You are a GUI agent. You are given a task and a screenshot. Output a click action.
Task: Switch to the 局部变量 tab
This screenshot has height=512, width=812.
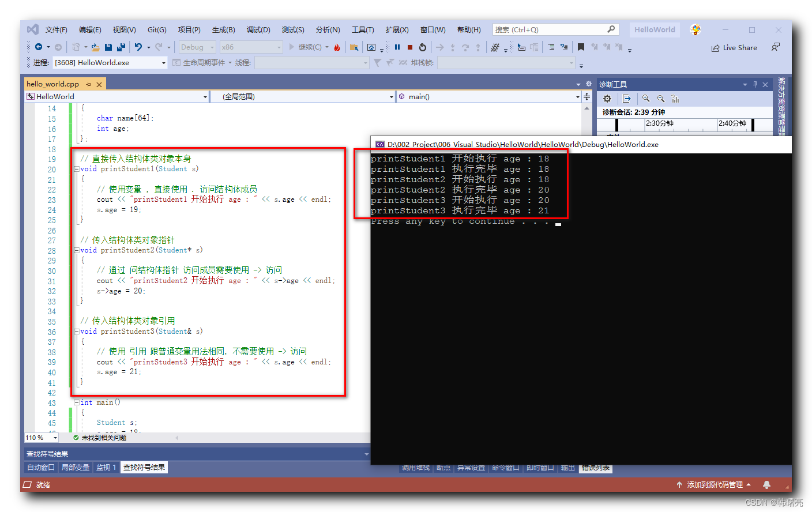[x=76, y=468]
